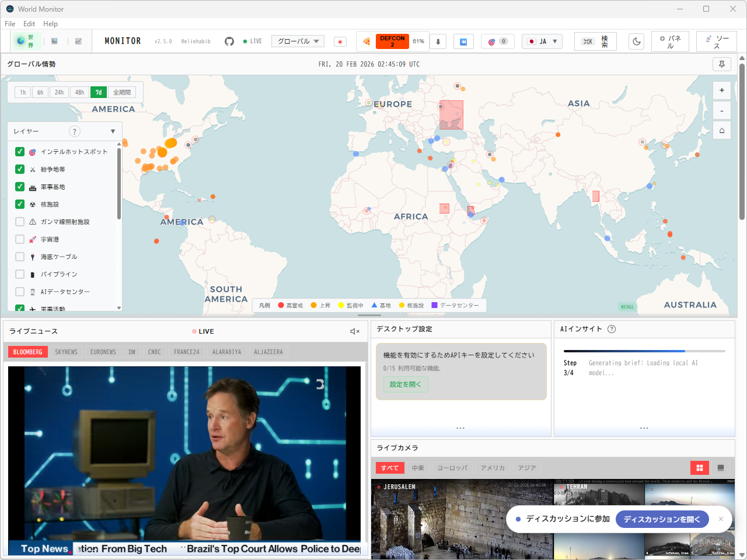
Task: Select the 世界 world variant button
Action: [26, 41]
